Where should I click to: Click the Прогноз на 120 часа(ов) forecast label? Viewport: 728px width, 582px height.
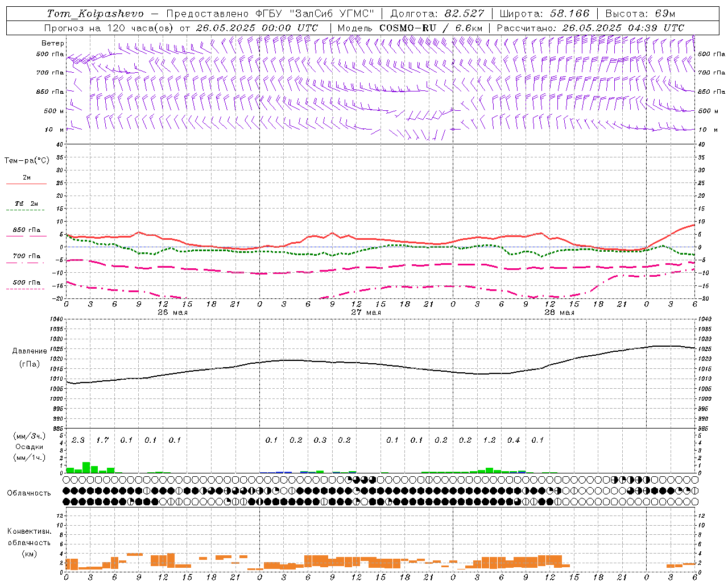(110, 28)
